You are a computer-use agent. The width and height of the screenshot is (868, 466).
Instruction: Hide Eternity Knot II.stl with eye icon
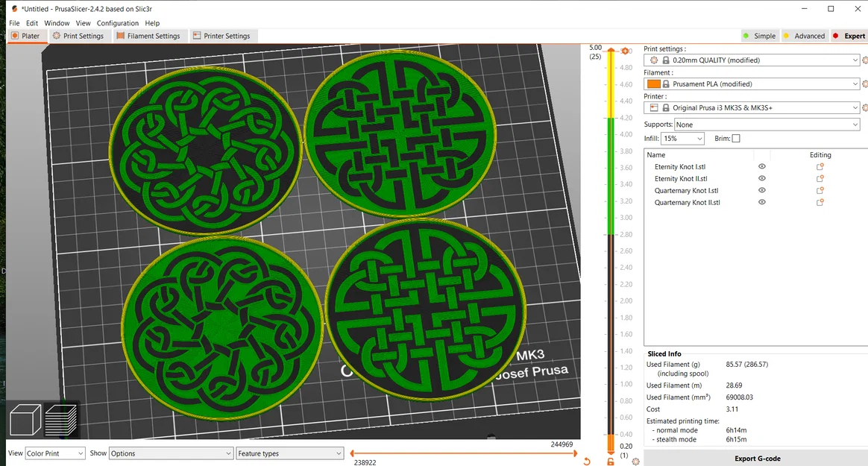pos(761,178)
